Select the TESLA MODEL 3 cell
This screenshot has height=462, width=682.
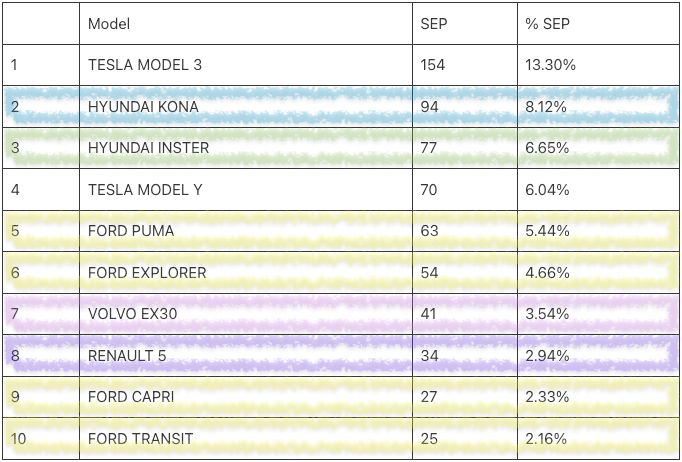(x=144, y=65)
